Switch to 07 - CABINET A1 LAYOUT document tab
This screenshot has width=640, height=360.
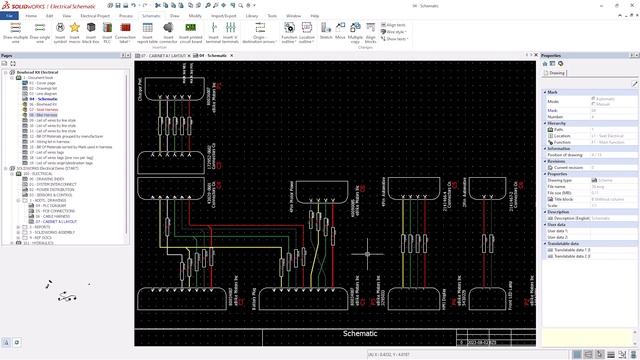pyautogui.click(x=162, y=56)
